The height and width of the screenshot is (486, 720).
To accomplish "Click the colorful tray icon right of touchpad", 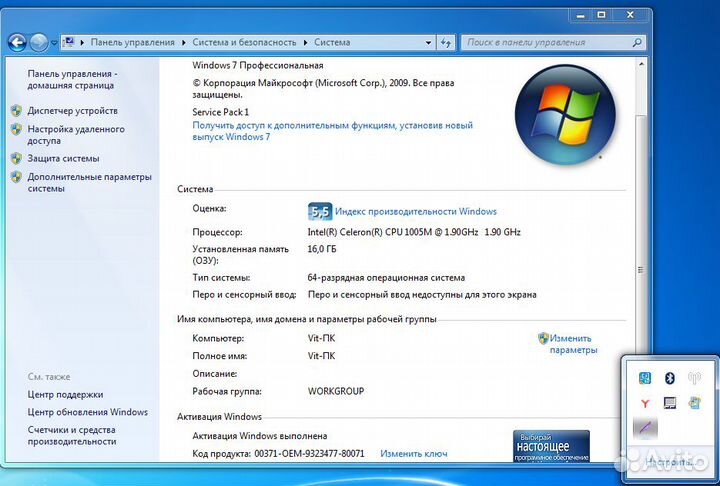I will (694, 403).
